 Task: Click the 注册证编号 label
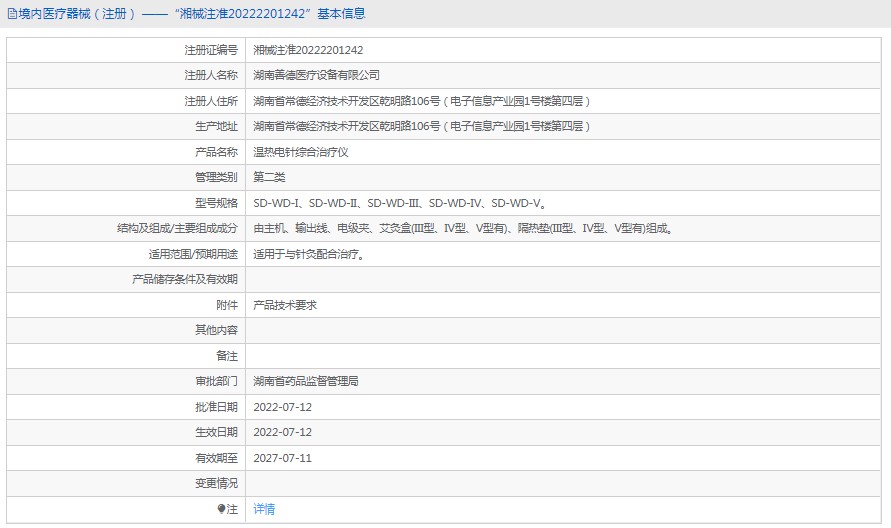tap(211, 50)
